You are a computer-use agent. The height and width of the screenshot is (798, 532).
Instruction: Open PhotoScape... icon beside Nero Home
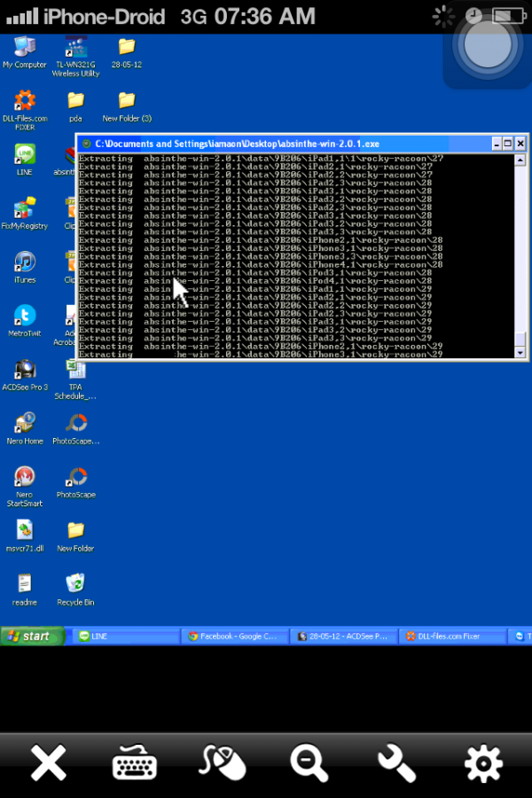pyautogui.click(x=76, y=428)
